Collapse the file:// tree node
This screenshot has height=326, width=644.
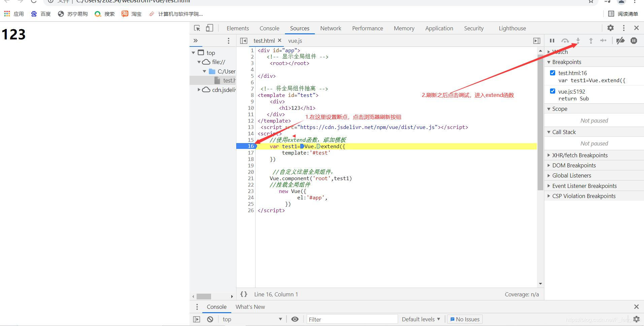click(199, 62)
